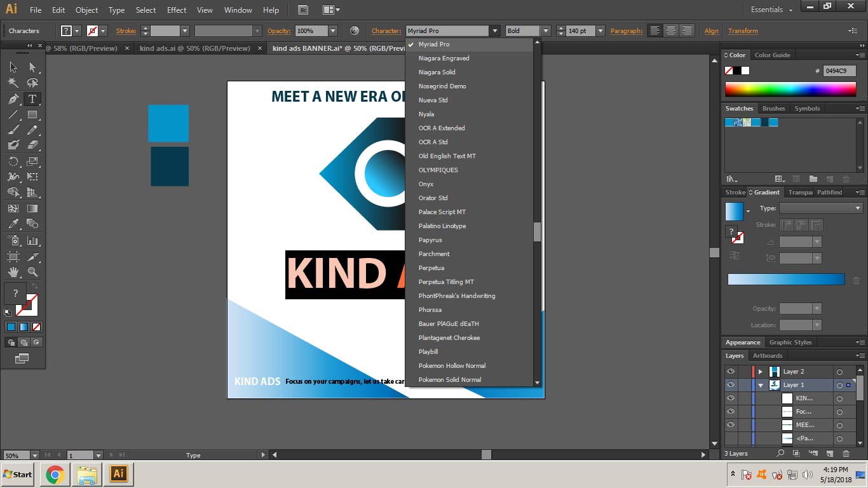Open the gradient Type dropdown
This screenshot has height=488, width=868.
tap(857, 208)
